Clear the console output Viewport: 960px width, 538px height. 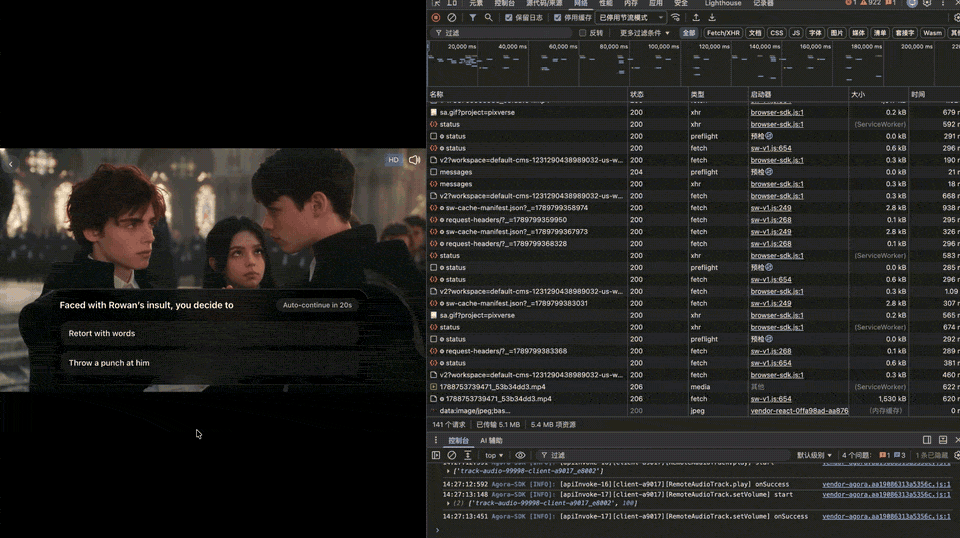[452, 455]
